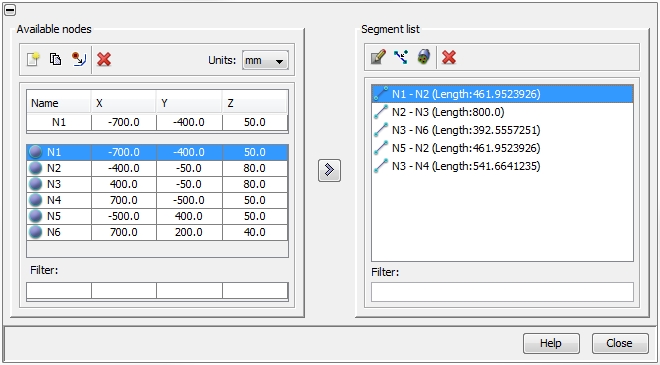The height and width of the screenshot is (365, 660).
Task: Copy node icon in Available nodes toolbar
Action: click(56, 59)
